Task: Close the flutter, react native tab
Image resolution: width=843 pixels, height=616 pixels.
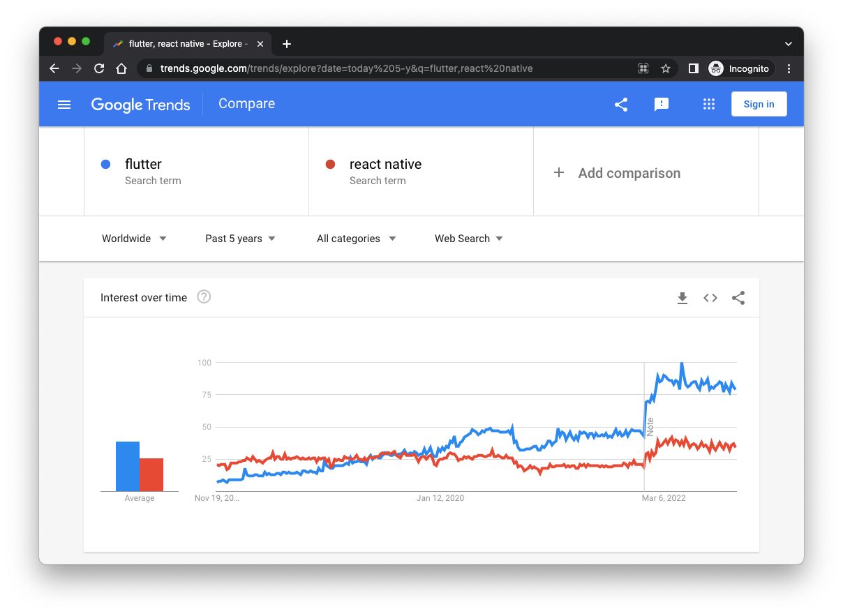Action: (260, 44)
